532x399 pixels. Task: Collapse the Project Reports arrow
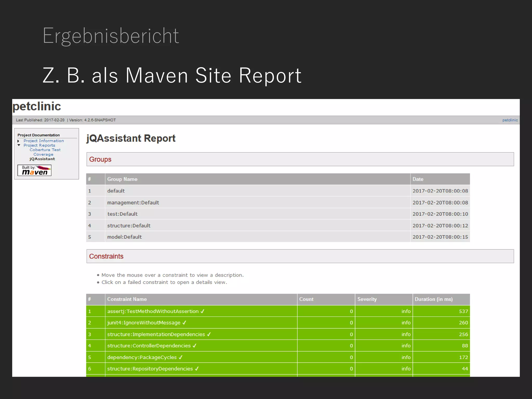19,145
